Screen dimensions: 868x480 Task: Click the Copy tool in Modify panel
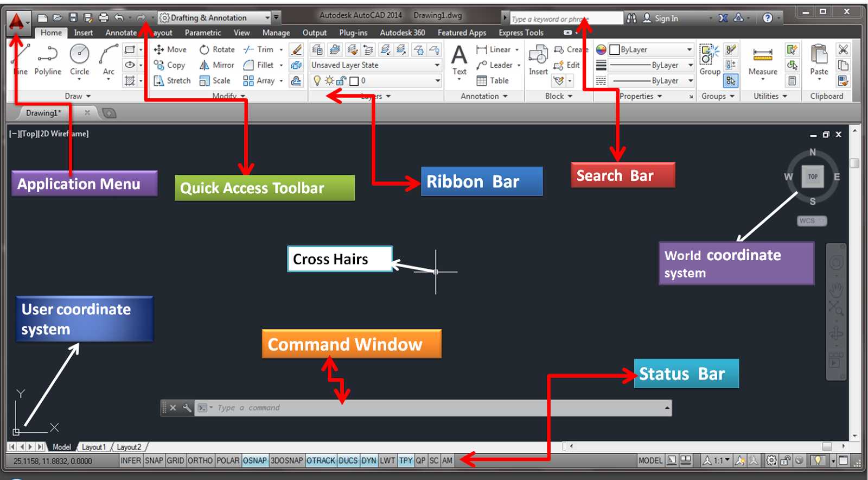(170, 65)
